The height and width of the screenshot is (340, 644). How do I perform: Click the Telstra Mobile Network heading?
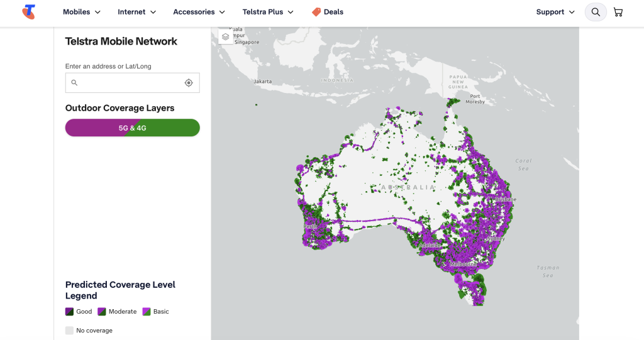click(121, 41)
